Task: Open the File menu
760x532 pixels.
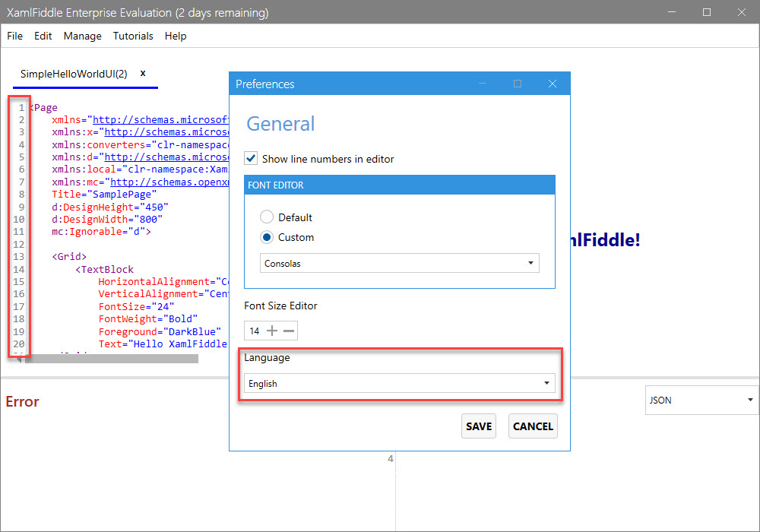Action: (x=15, y=36)
